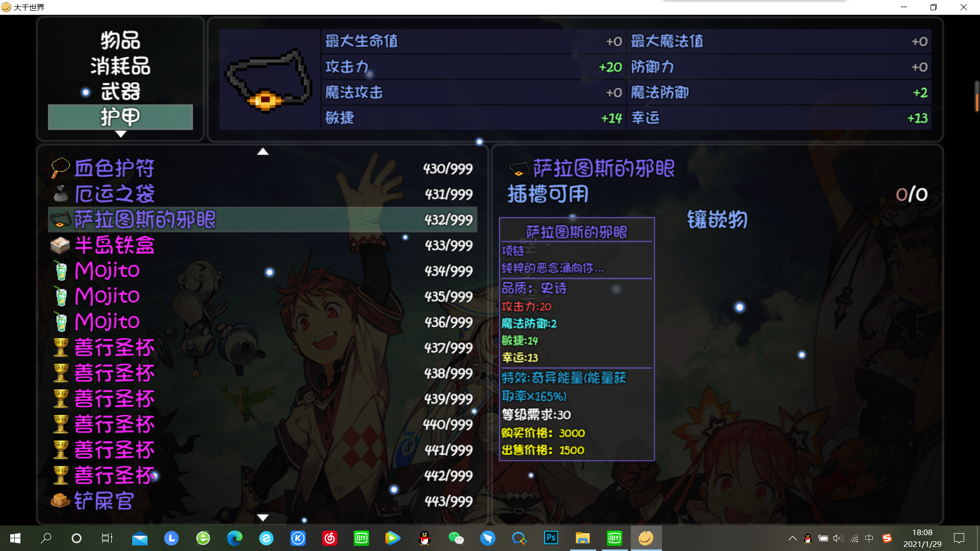This screenshot has height=551, width=980.
Task: Open Photoshop from the taskbar
Action: point(551,538)
